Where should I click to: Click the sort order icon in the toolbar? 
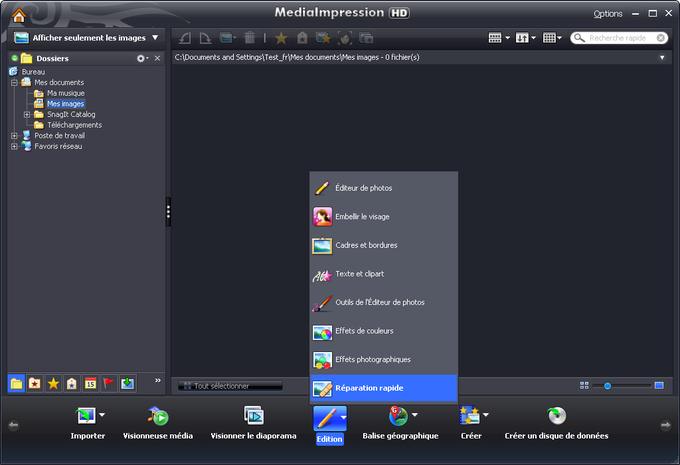(x=522, y=38)
